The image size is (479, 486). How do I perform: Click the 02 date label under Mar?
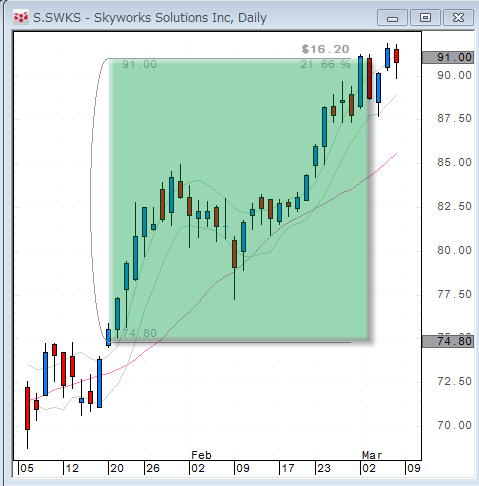369,468
